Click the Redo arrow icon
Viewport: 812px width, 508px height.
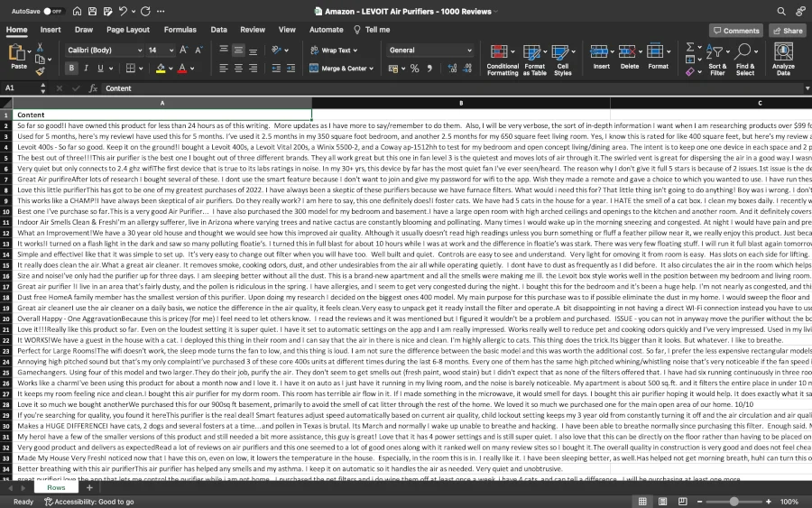click(x=145, y=11)
